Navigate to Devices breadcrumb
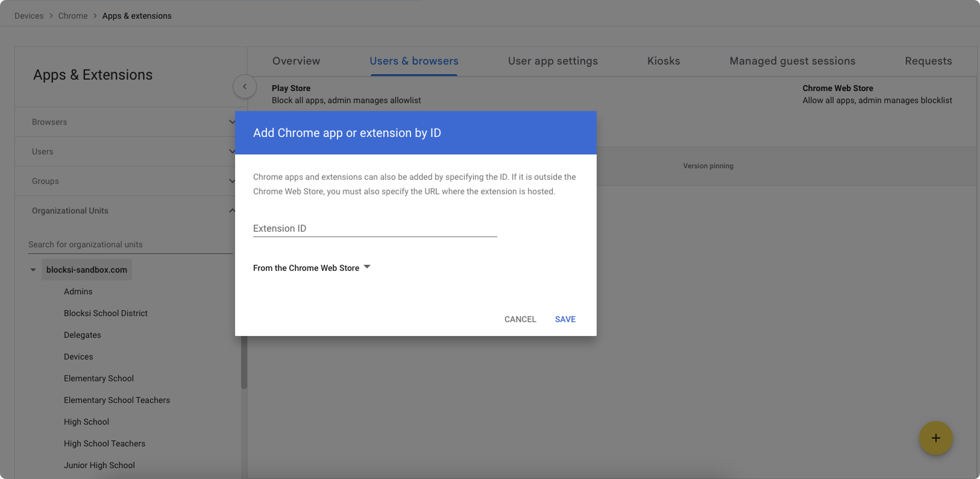Viewport: 980px width, 479px height. (29, 16)
